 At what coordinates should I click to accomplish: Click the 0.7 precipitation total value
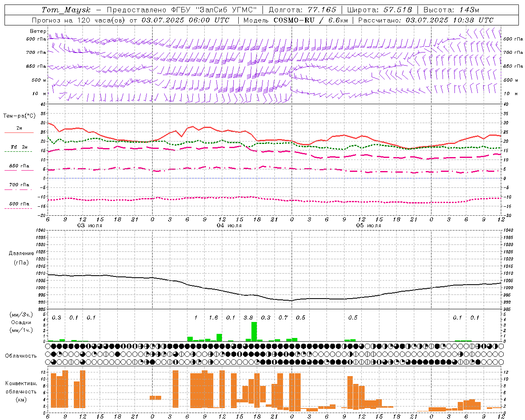point(283,317)
